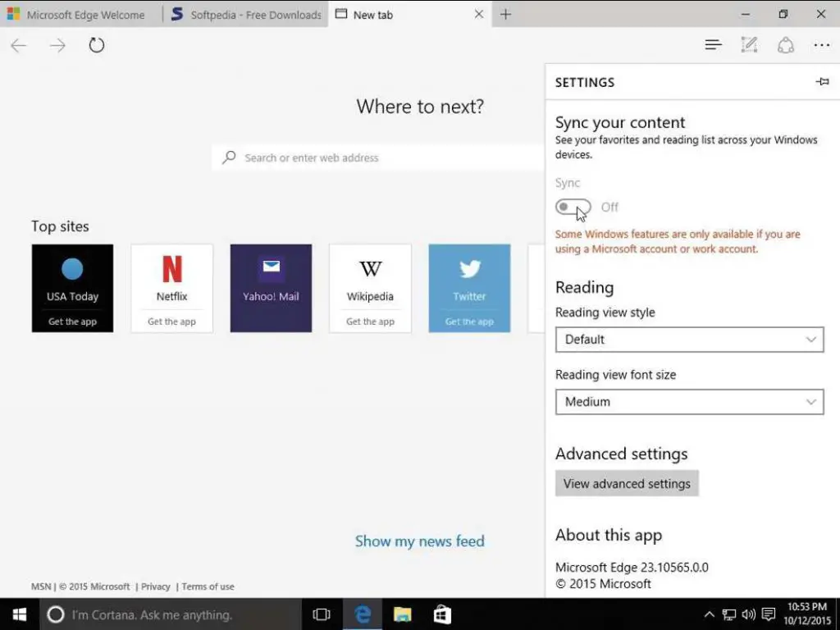Open network status tray icon

[728, 614]
